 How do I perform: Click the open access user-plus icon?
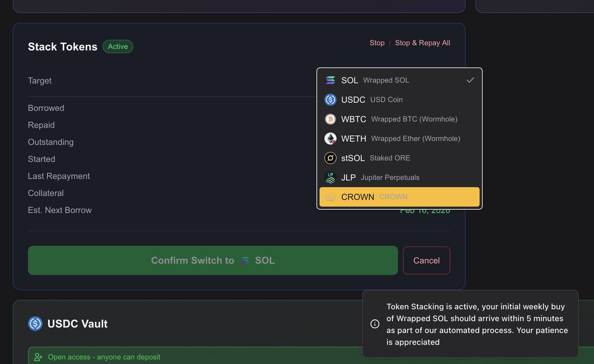pos(38,357)
